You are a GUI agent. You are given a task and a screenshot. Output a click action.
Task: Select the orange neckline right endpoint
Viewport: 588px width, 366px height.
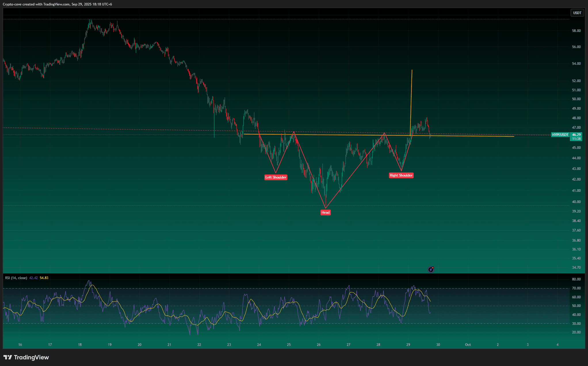coord(514,136)
